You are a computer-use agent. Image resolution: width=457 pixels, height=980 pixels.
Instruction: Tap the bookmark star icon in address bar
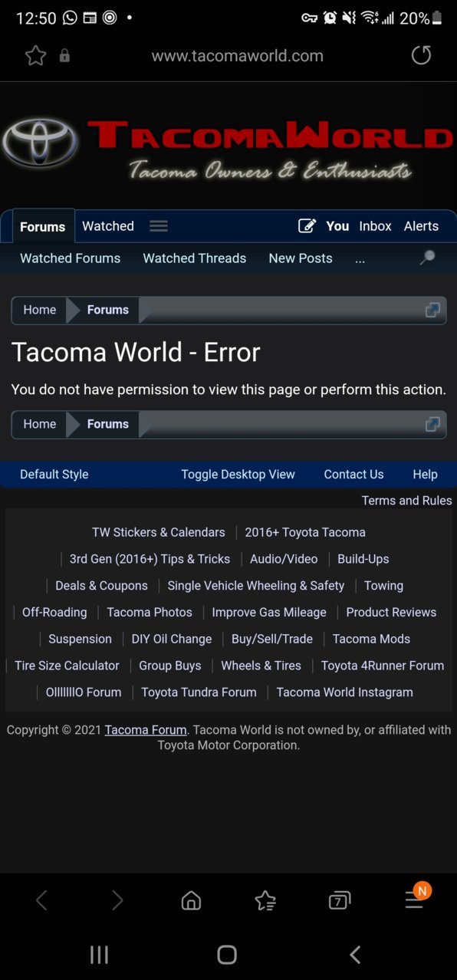point(35,55)
